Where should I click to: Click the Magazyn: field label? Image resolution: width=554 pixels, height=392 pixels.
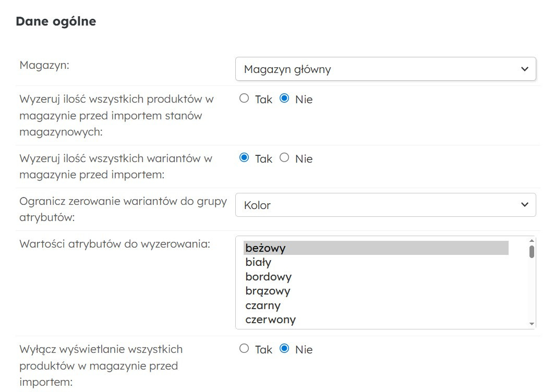[44, 65]
